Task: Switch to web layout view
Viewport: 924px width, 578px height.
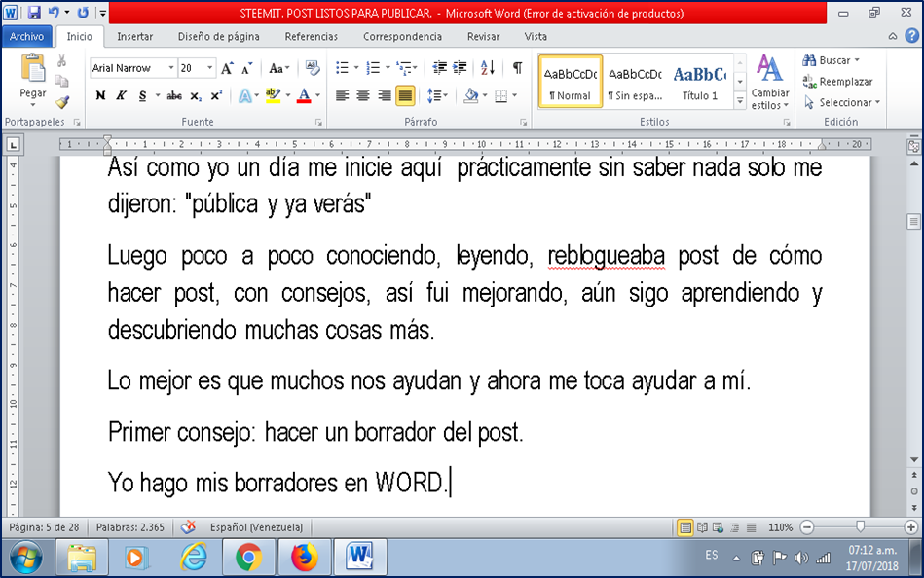Action: tap(718, 527)
